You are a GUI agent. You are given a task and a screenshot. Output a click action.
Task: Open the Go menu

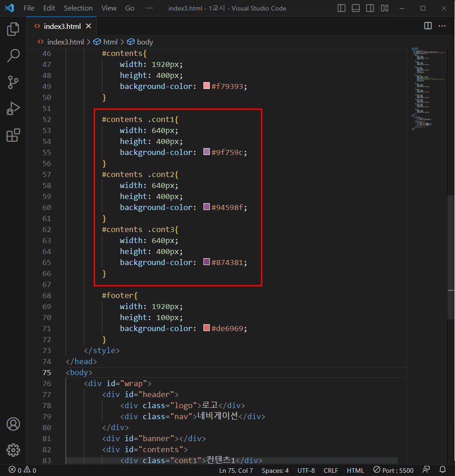coord(130,8)
